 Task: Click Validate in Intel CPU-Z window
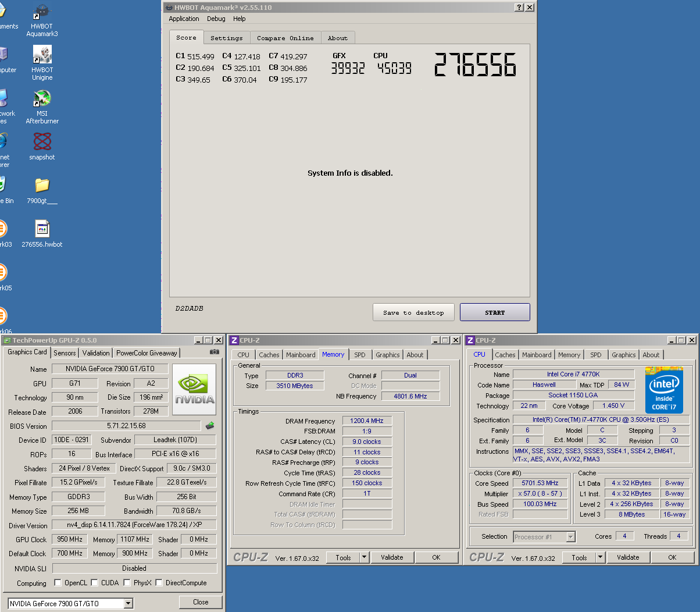click(628, 557)
